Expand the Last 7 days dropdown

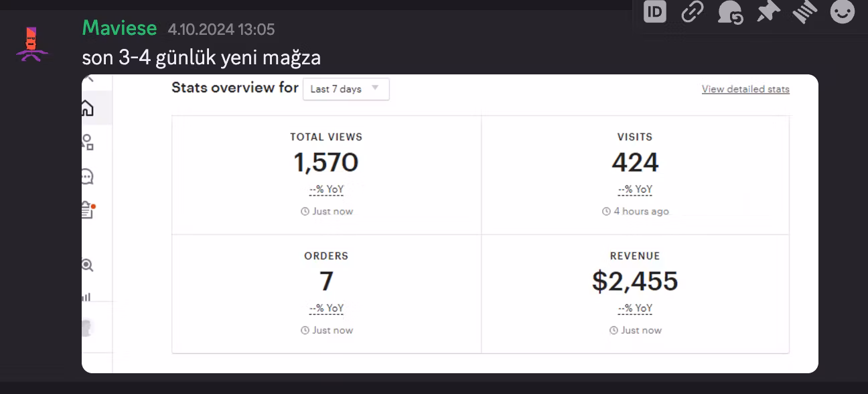346,89
